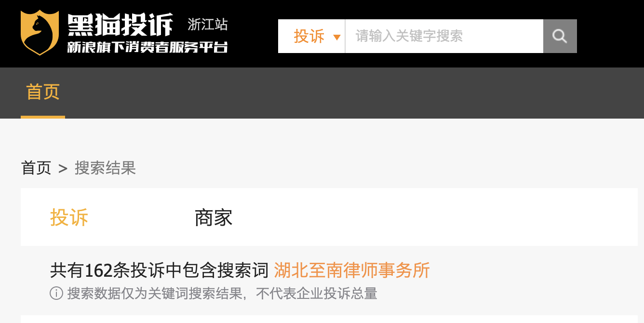Click the orange search term 湖北至南律师事务所

click(x=352, y=270)
